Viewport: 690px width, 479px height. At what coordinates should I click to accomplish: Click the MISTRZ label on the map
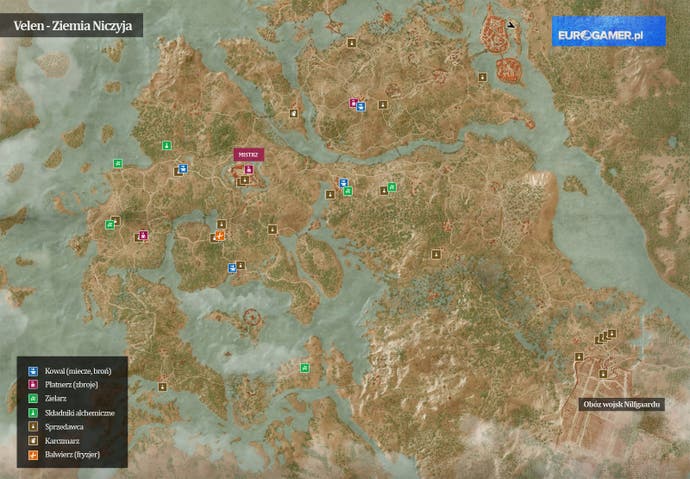tap(249, 154)
